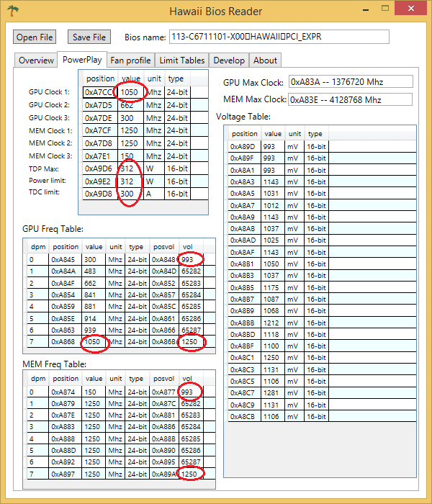Select vol 993 in GPU Freq Table

pyautogui.click(x=192, y=259)
